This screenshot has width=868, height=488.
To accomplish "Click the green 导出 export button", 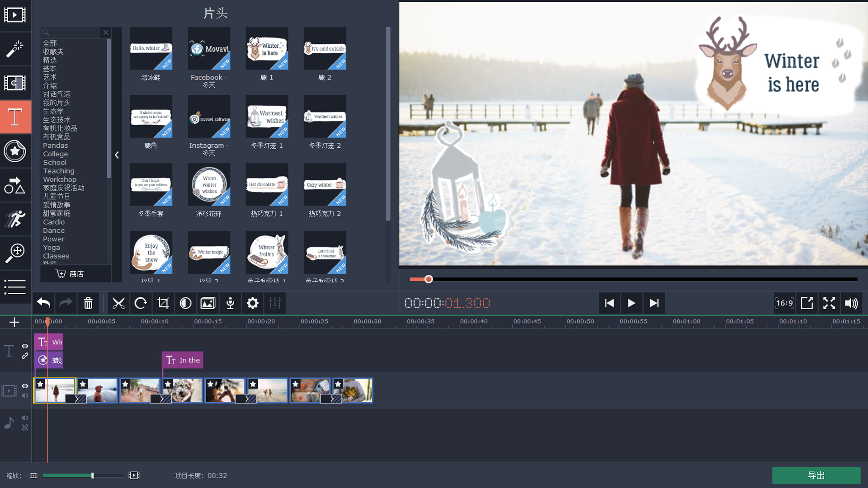I will pos(816,475).
